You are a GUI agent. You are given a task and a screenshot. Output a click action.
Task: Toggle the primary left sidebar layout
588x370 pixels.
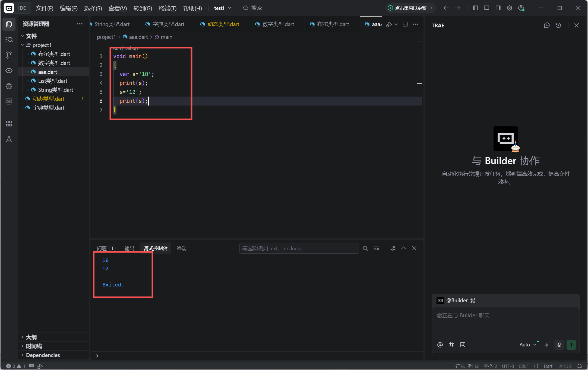(475, 8)
